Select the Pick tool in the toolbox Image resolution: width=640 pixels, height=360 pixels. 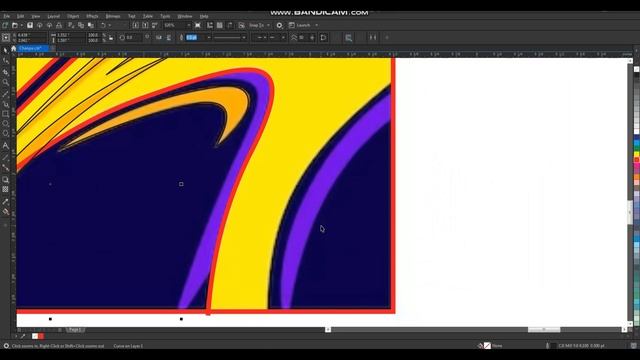pyautogui.click(x=5, y=50)
